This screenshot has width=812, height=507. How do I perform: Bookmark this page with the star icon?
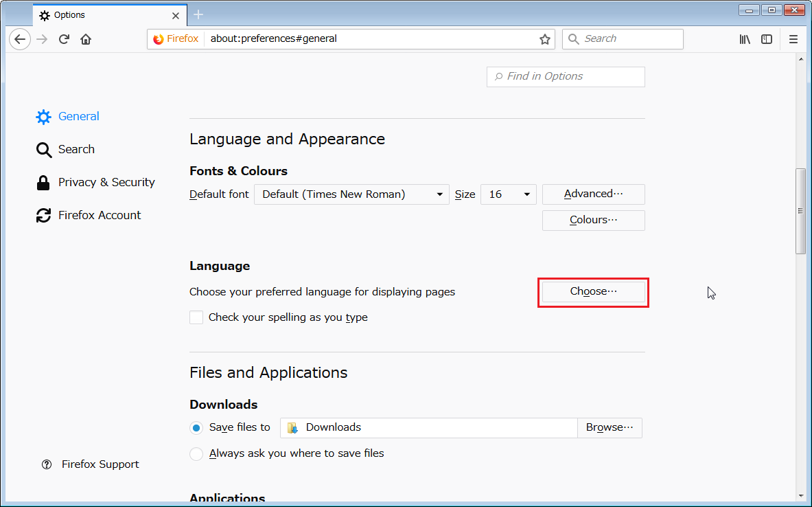tap(545, 39)
